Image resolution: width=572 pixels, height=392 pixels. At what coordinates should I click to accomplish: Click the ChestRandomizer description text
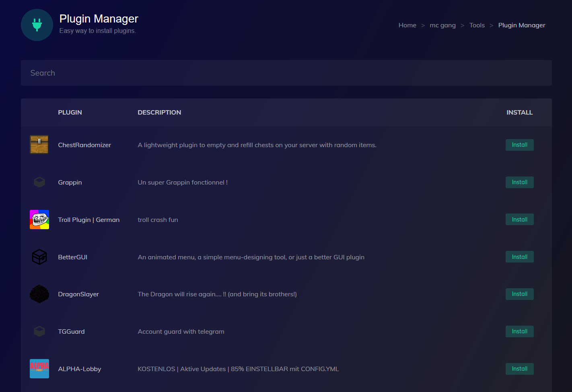coord(257,145)
